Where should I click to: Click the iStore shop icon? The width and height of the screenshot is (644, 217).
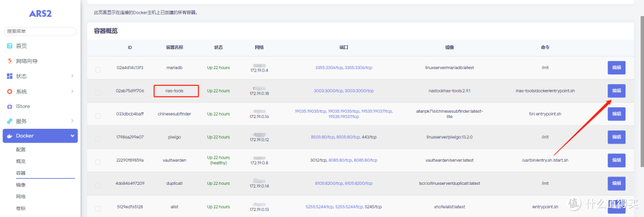(10, 107)
